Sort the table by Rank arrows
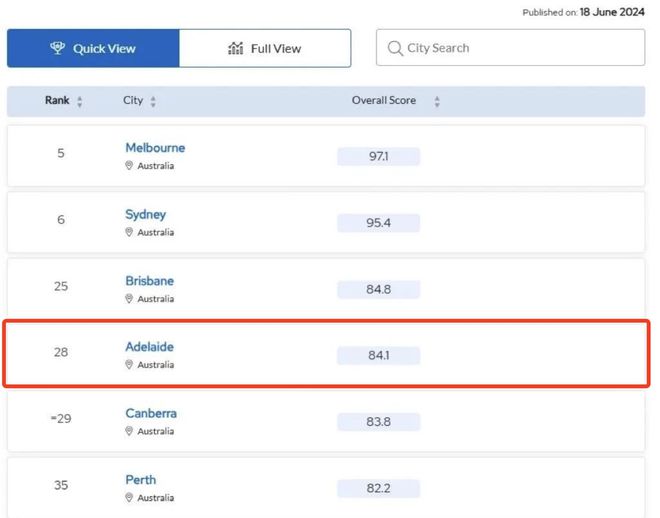The width and height of the screenshot is (660, 518). [80, 101]
